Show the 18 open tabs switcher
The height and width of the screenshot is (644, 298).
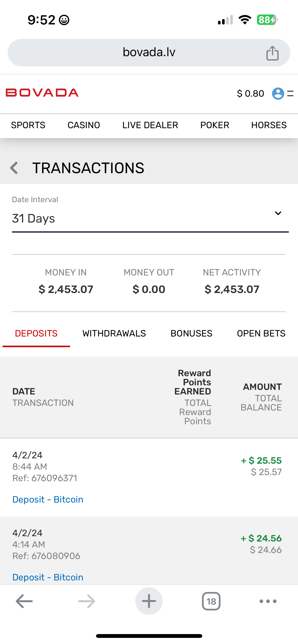211,601
